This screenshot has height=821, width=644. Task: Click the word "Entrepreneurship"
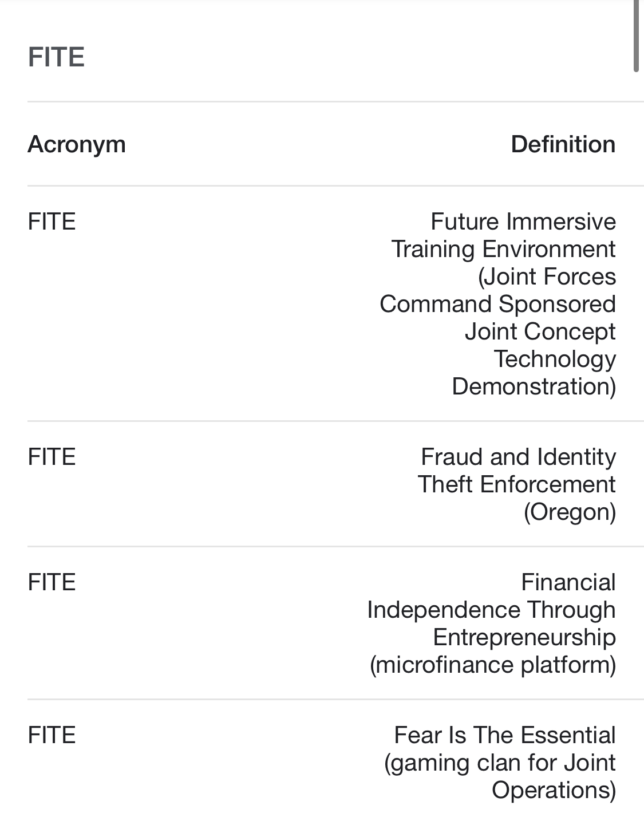524,637
